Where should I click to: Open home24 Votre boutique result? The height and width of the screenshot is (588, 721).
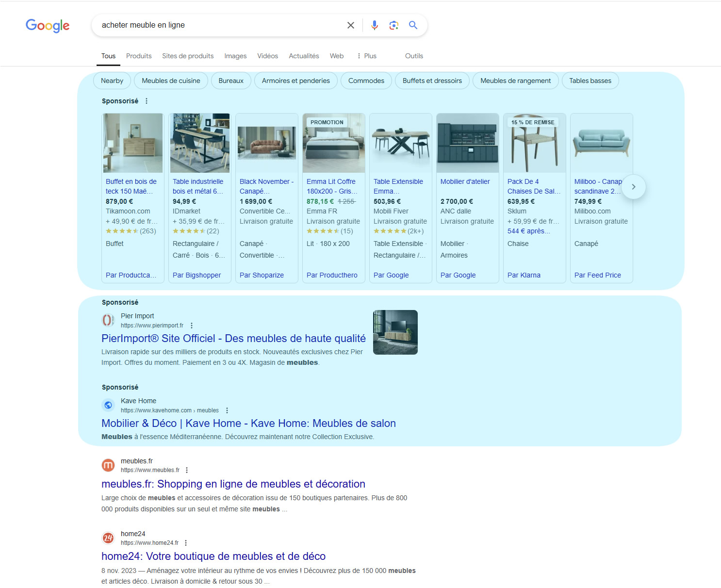(213, 556)
